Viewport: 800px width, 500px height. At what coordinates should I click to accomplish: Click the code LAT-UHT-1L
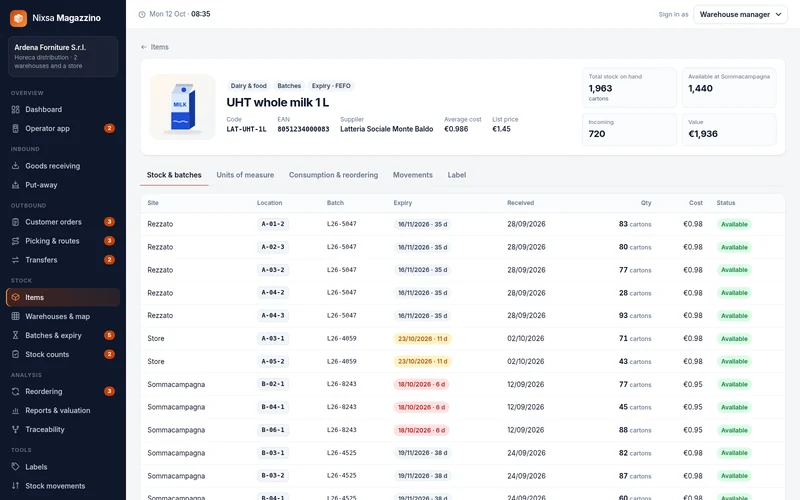point(246,129)
